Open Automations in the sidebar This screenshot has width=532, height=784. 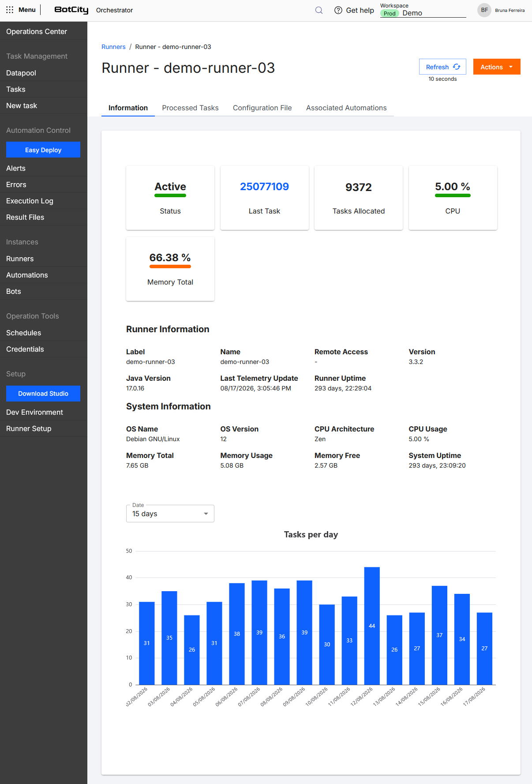tap(44, 275)
